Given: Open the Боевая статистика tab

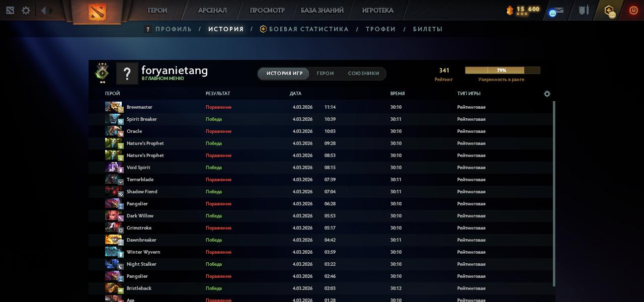Looking at the screenshot, I should [x=308, y=29].
